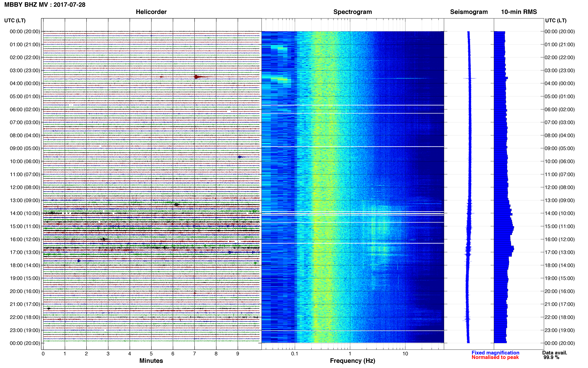
Task: Click '16:00 (12:00)' on the left time axis
Action: click(25, 239)
